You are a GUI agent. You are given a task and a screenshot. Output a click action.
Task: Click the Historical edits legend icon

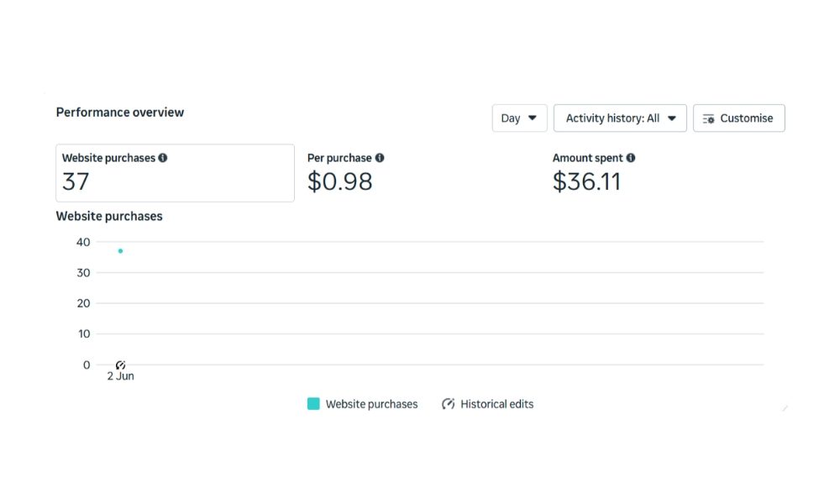448,404
